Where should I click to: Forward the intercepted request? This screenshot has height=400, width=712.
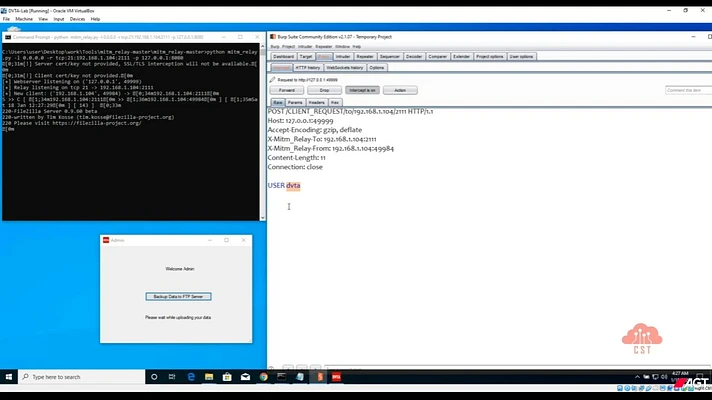pos(287,90)
